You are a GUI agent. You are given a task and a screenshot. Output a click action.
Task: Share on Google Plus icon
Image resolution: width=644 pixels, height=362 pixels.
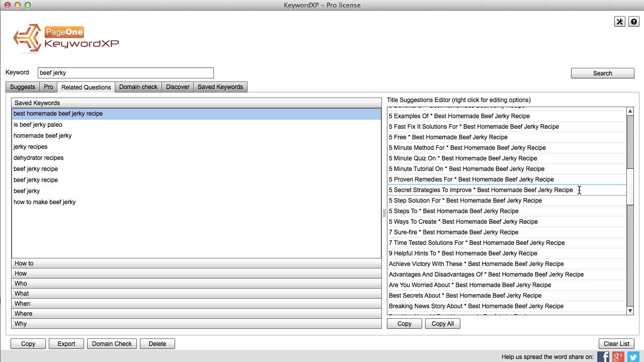pos(618,357)
